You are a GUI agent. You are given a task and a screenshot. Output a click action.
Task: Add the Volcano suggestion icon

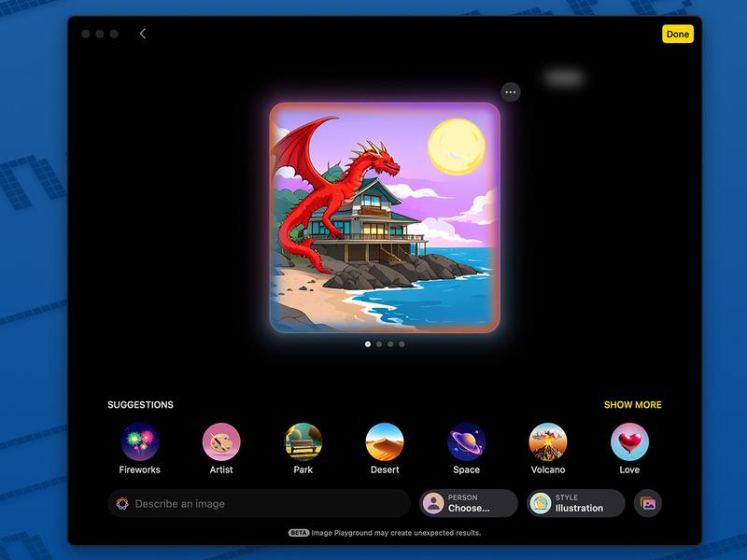point(548,441)
